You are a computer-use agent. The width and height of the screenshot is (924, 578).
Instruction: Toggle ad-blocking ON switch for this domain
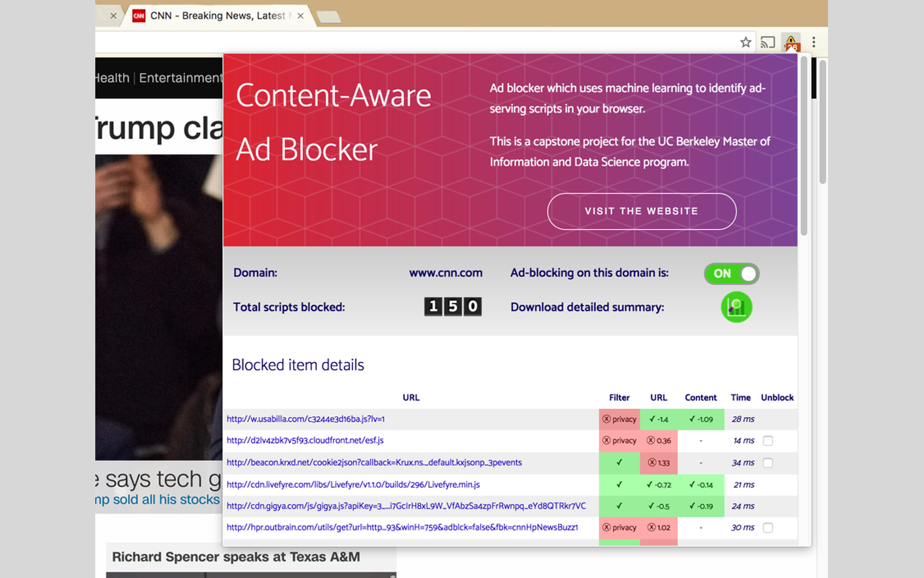(731, 273)
